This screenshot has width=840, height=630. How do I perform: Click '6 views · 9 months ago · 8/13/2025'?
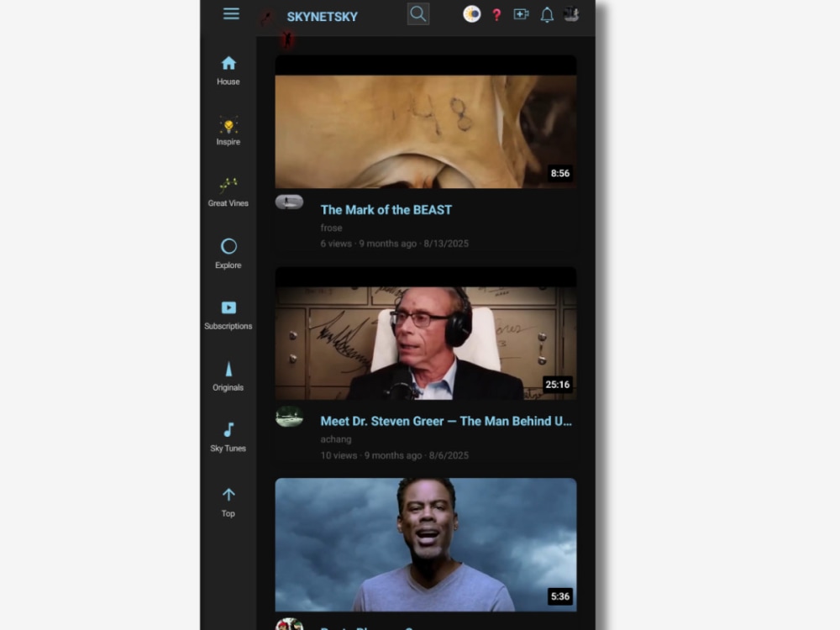coord(394,244)
